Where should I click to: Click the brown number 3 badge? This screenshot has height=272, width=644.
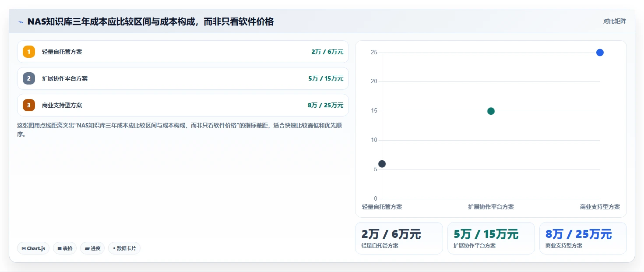pos(29,105)
